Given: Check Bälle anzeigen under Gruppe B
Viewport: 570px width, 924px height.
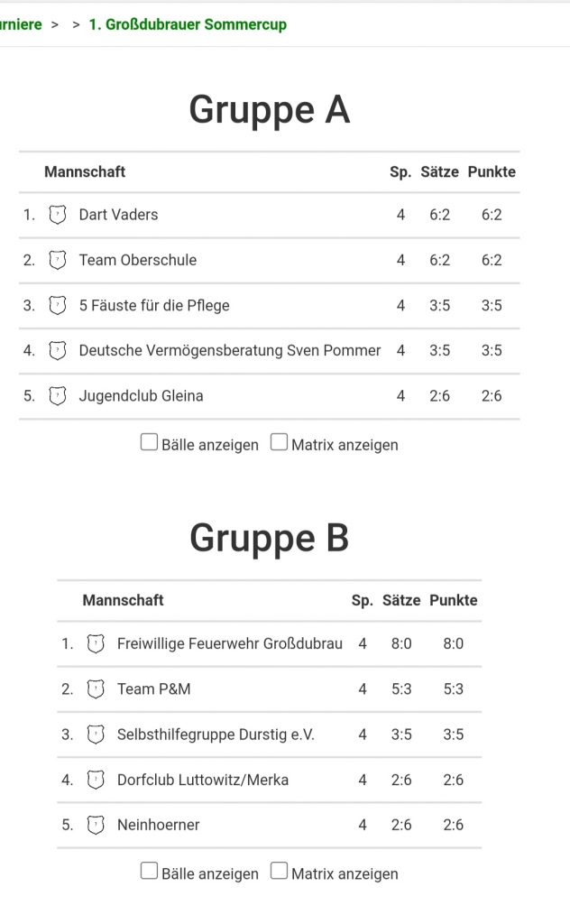Looking at the screenshot, I should (x=149, y=871).
